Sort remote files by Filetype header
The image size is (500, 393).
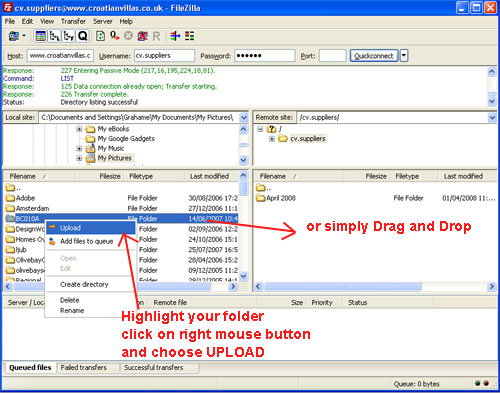tap(413, 176)
